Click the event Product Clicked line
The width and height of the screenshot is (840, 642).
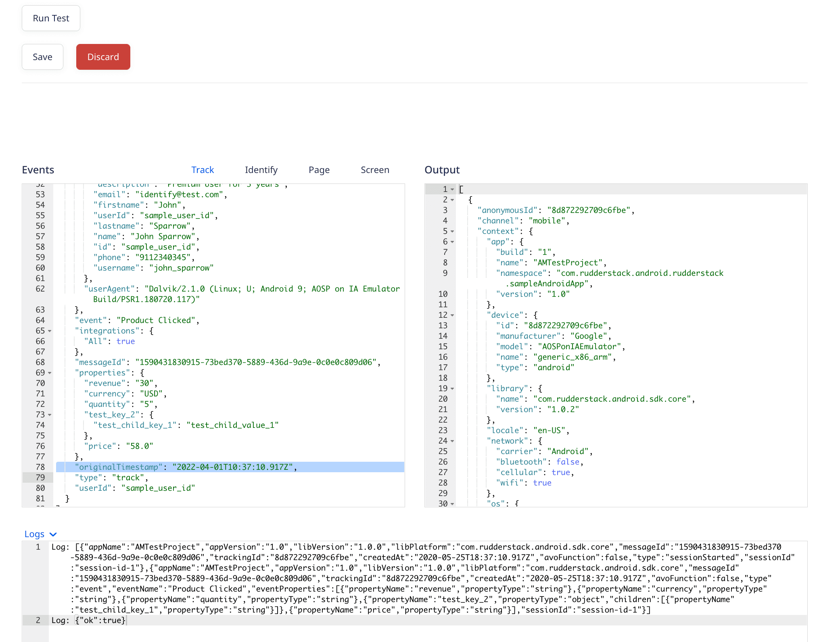137,320
